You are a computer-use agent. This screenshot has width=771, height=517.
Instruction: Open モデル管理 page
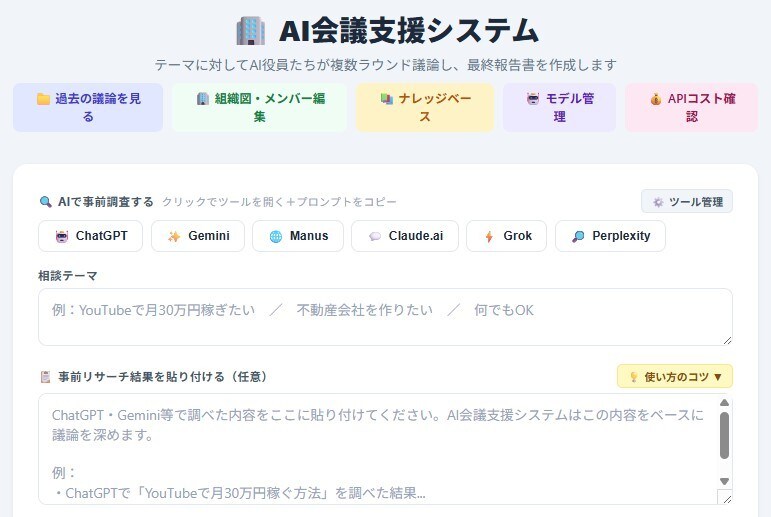click(x=559, y=107)
